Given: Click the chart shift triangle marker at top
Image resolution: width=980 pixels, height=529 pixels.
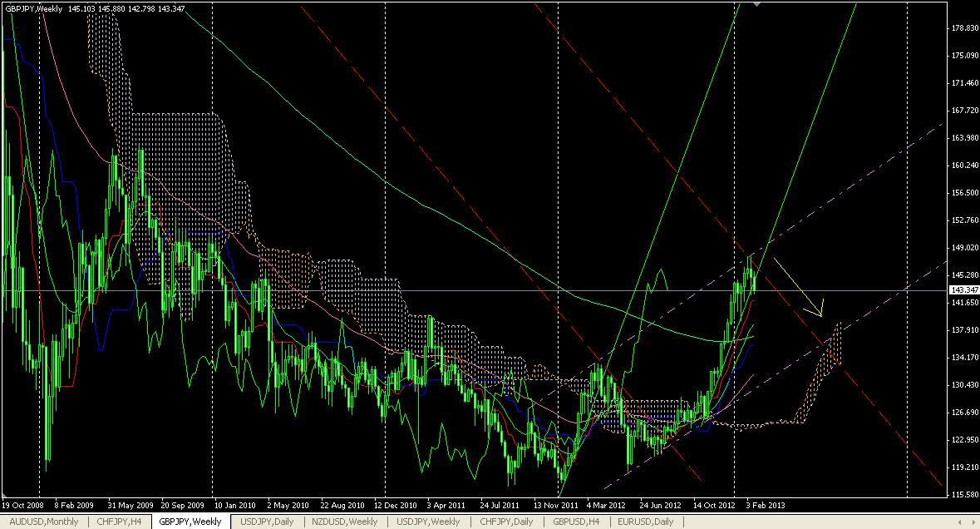Looking at the screenshot, I should [757, 4].
